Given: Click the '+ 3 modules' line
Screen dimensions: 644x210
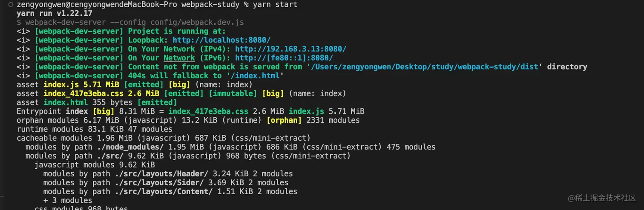Looking at the screenshot, I should 67,201.
